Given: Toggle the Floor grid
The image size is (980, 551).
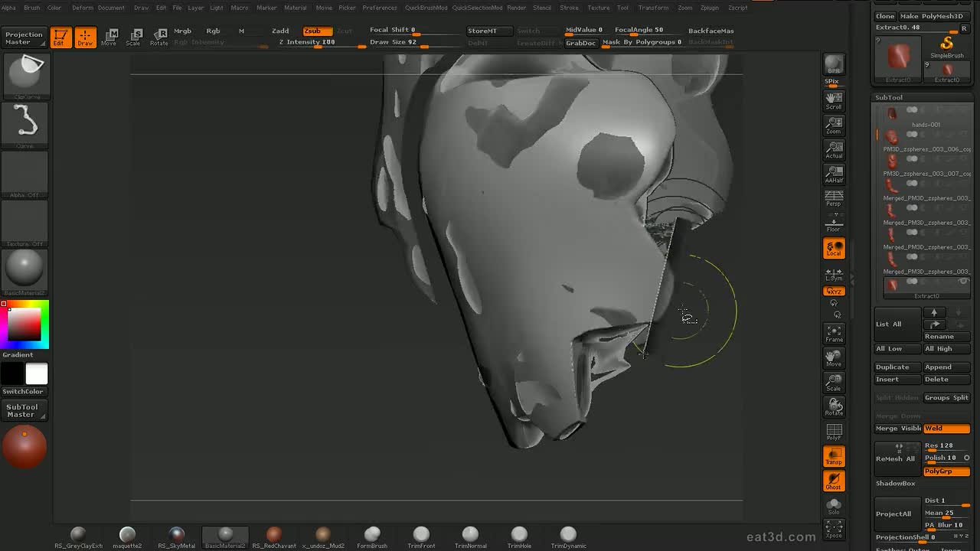Looking at the screenshot, I should pyautogui.click(x=834, y=224).
